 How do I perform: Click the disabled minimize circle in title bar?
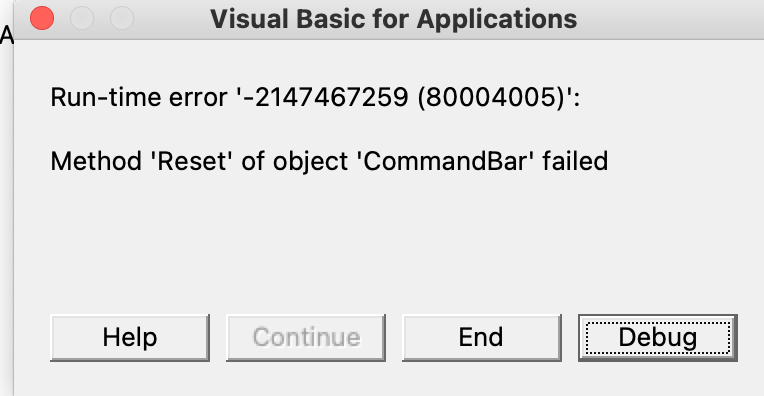[x=82, y=19]
